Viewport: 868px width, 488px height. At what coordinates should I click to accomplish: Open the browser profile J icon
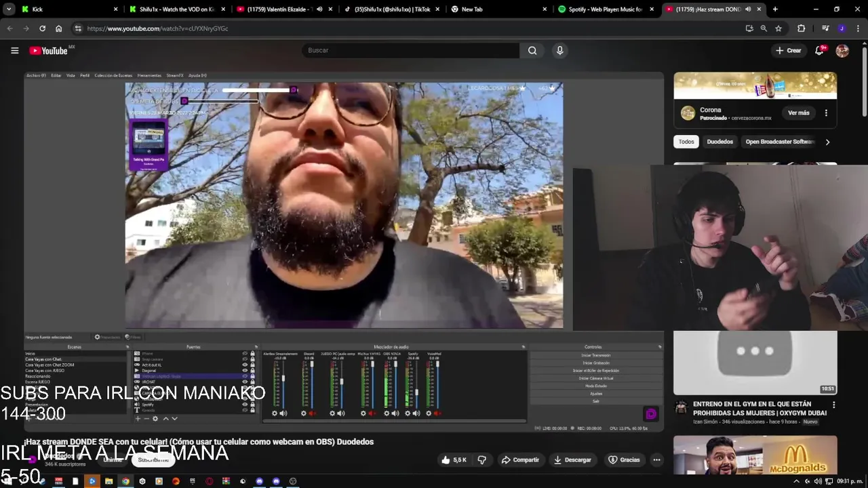[x=842, y=28]
